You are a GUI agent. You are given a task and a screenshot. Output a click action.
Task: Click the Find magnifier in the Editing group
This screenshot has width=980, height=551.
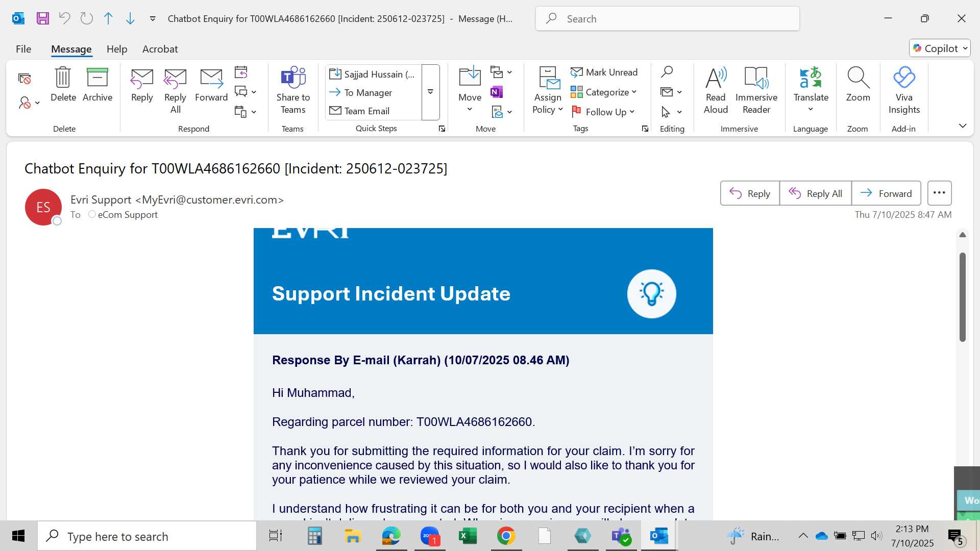click(667, 72)
